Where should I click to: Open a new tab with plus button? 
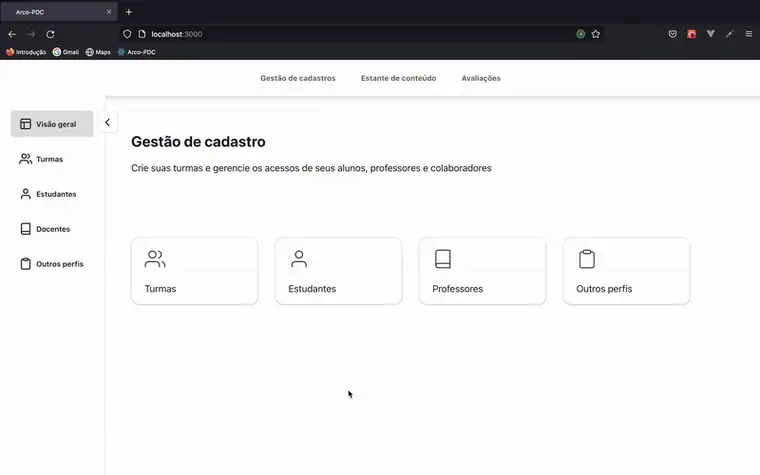click(129, 12)
